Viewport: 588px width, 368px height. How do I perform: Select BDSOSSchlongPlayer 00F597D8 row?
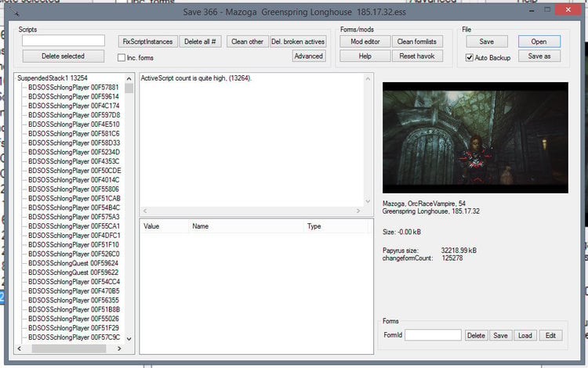pos(74,115)
